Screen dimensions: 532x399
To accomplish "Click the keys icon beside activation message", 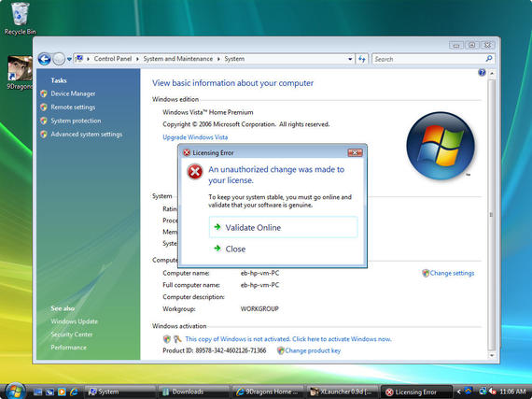I will point(177,339).
